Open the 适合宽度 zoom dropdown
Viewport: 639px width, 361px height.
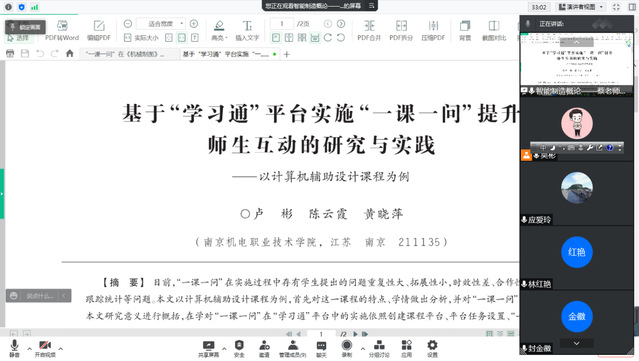click(x=161, y=24)
